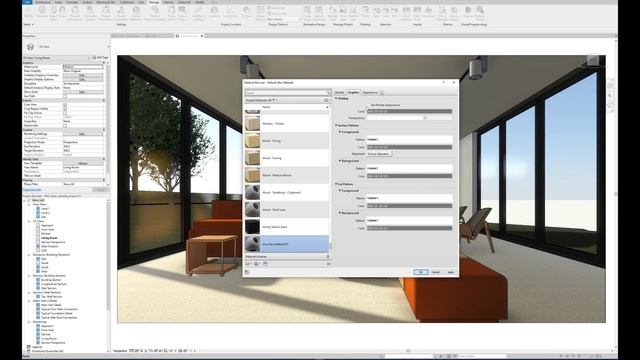Image resolution: width=640 pixels, height=360 pixels.
Task: Switch to the Appearance tab
Action: coord(370,92)
